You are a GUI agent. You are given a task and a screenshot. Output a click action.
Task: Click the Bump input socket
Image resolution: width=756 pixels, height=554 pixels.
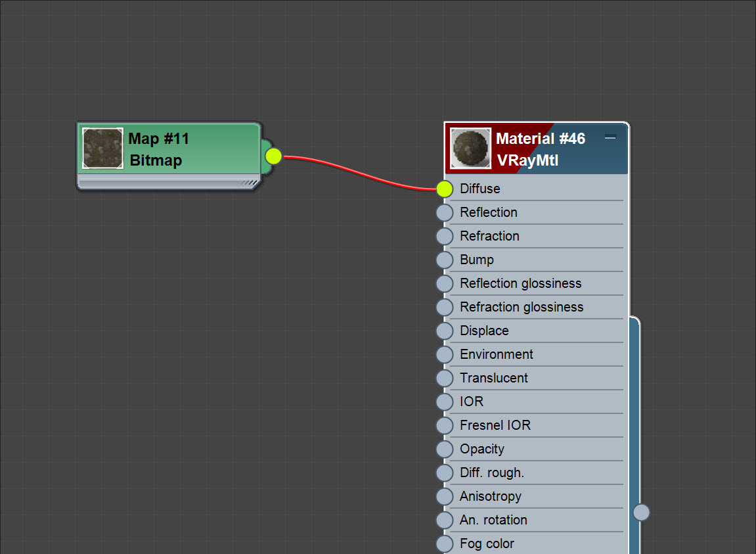click(445, 260)
